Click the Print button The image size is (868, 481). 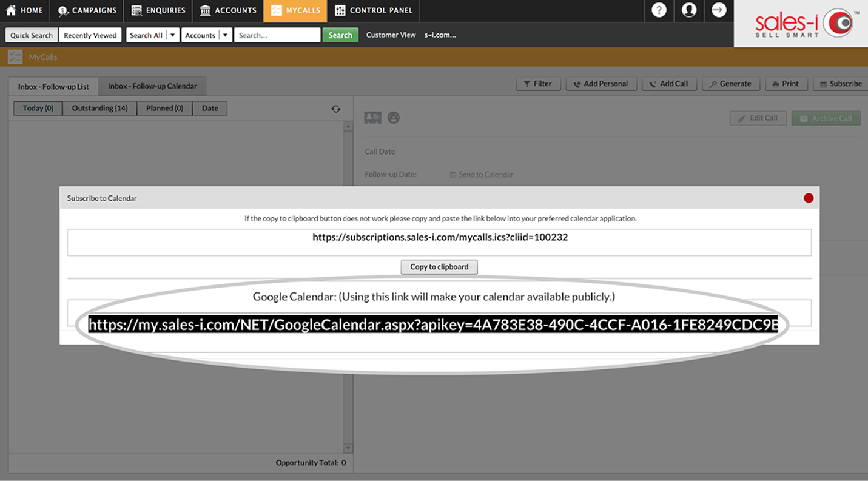pos(786,84)
